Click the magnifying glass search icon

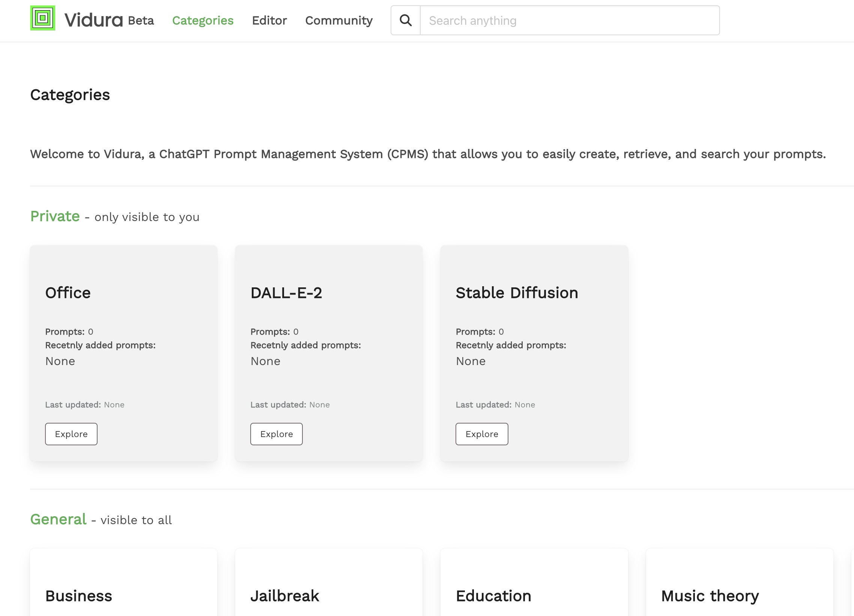click(406, 20)
